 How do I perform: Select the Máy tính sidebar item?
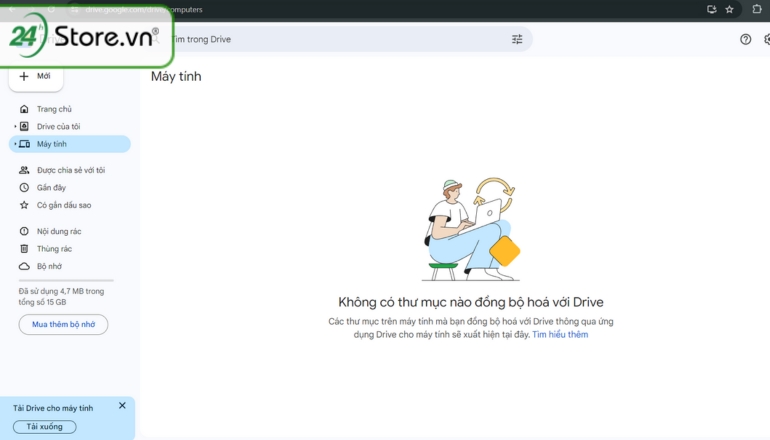pyautogui.click(x=70, y=144)
